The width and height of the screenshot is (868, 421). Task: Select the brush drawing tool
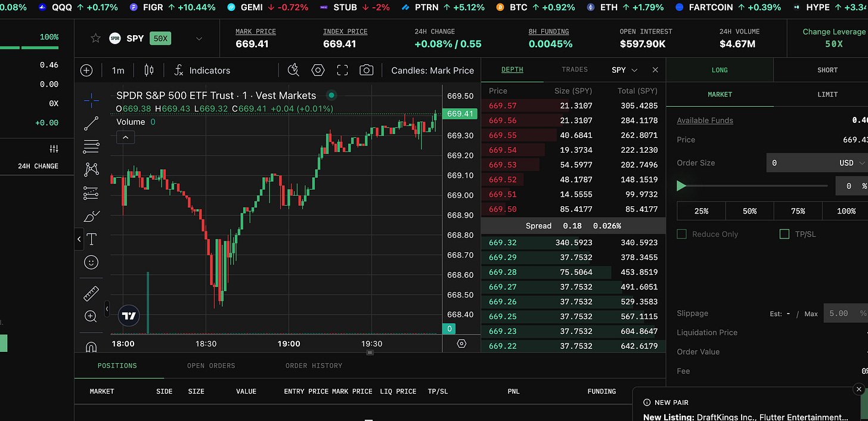pyautogui.click(x=91, y=216)
